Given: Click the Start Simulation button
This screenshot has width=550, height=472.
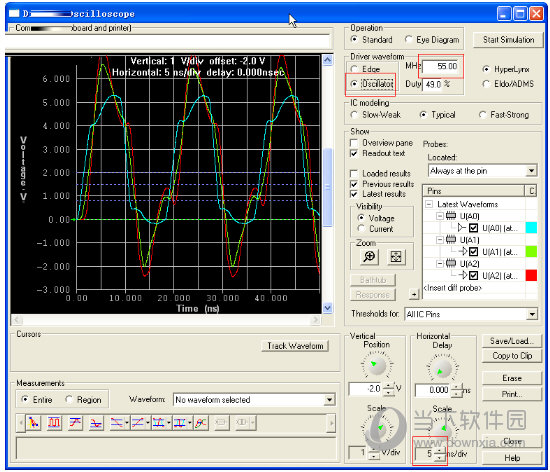Looking at the screenshot, I should (508, 40).
